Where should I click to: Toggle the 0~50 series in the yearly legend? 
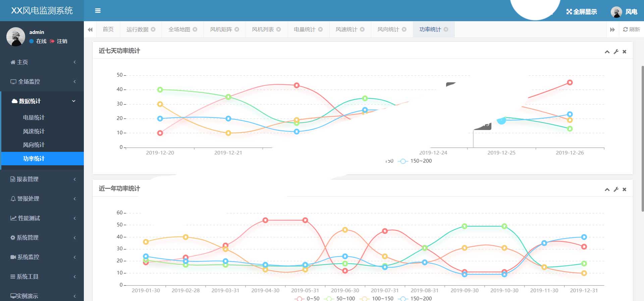[x=307, y=298]
